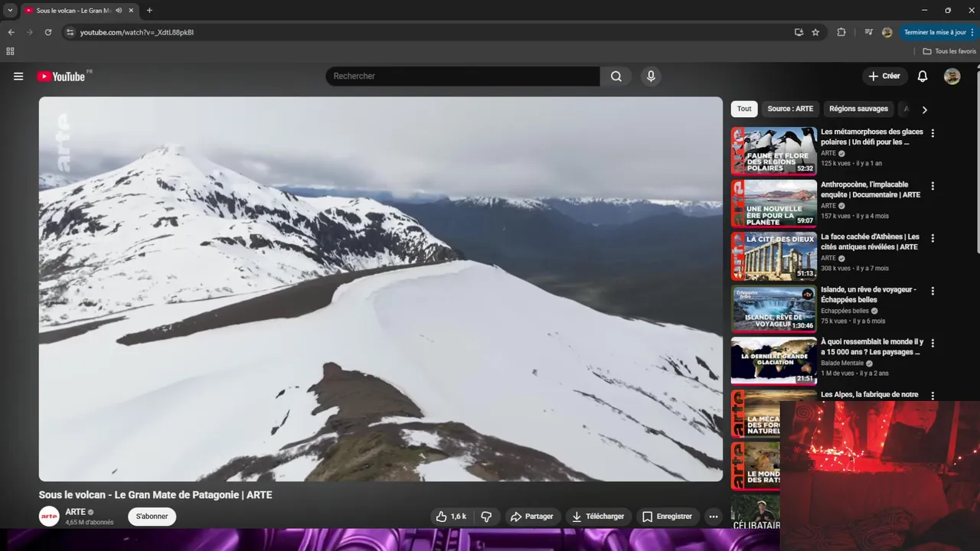Image resolution: width=980 pixels, height=551 pixels.
Task: Close the Sous le volcan tab
Action: (131, 11)
